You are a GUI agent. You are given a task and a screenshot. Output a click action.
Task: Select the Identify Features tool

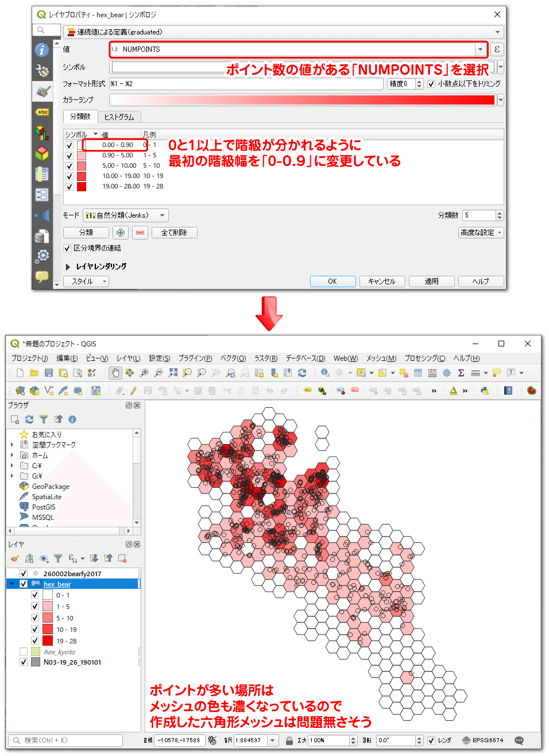point(325,373)
